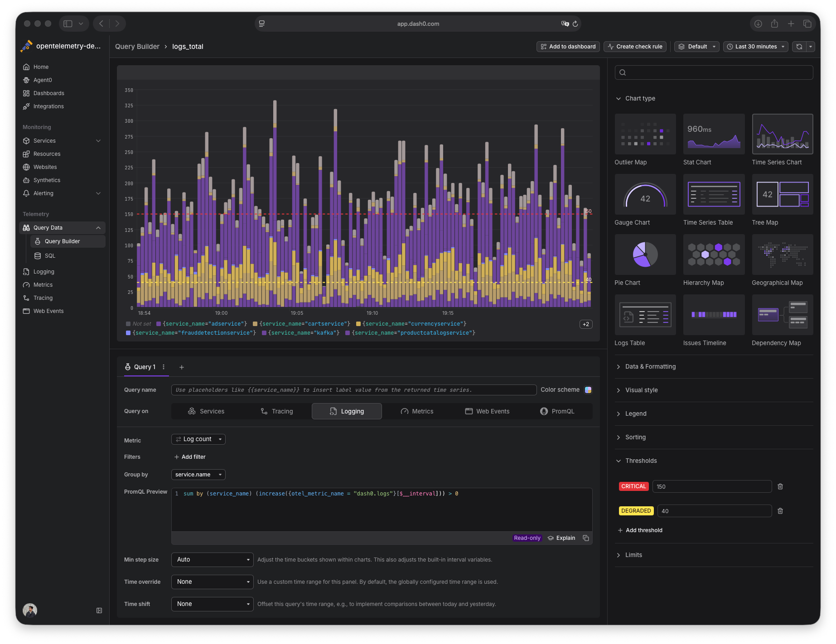Click the refresh icon in top toolbar
This screenshot has width=836, height=644.
pyautogui.click(x=799, y=47)
